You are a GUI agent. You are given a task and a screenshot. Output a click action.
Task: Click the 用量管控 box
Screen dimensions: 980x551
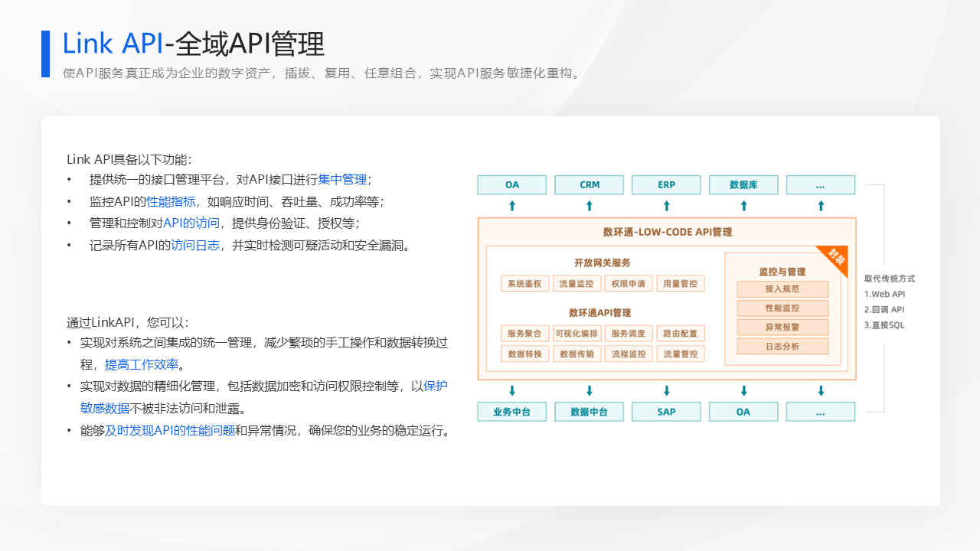tap(681, 284)
